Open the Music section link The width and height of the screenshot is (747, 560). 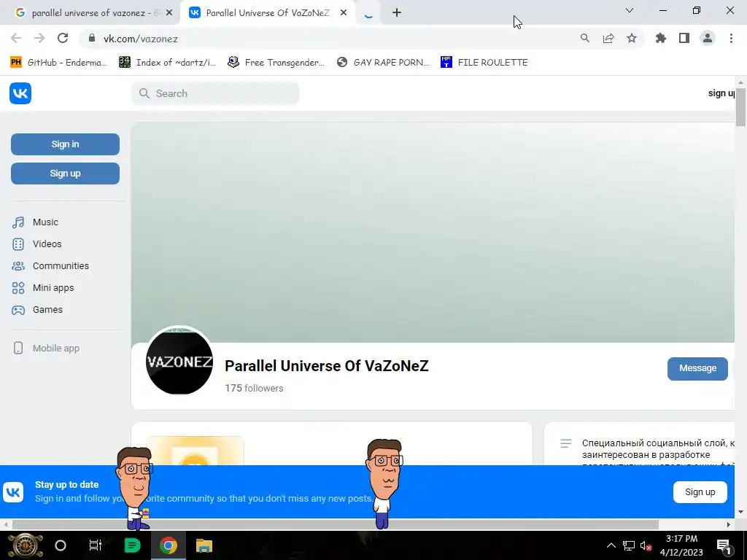[45, 222]
